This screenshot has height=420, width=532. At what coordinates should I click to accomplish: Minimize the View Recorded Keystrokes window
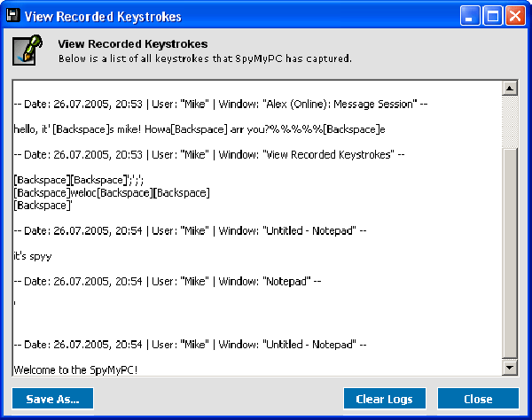[471, 16]
